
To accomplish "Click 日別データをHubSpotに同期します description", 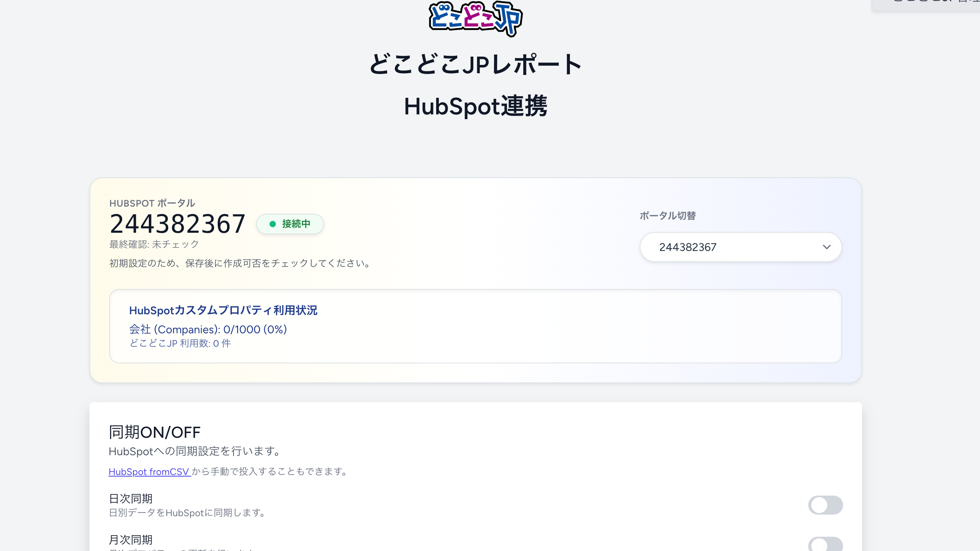I will pyautogui.click(x=188, y=513).
